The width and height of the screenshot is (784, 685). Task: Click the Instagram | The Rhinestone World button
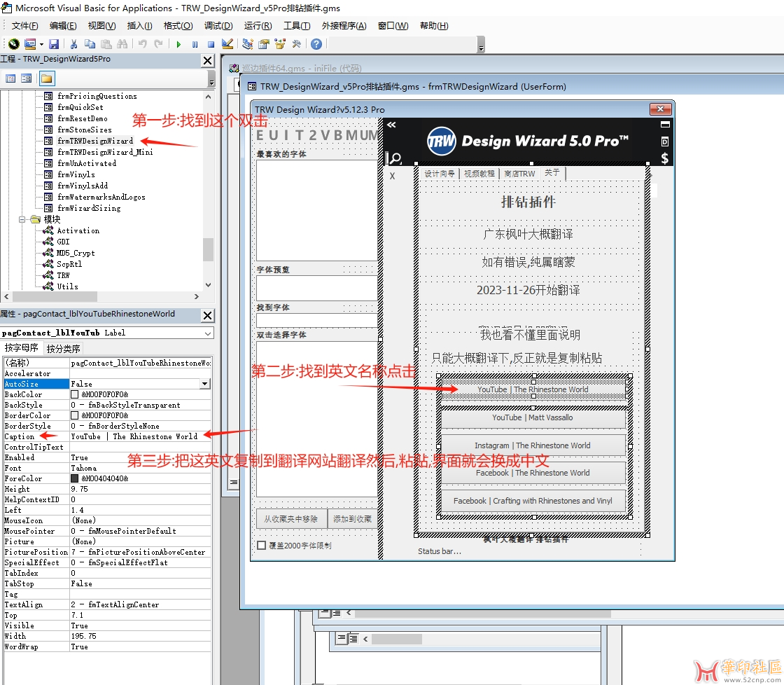(533, 445)
